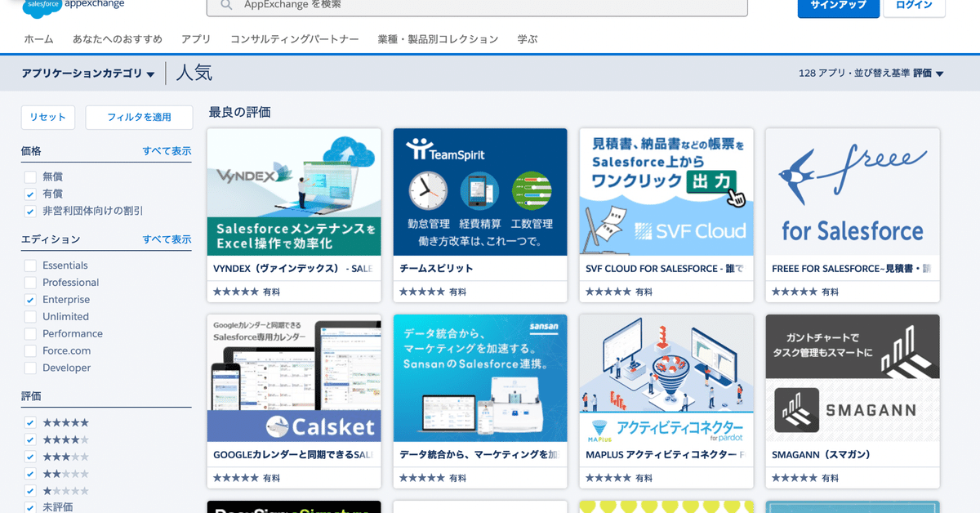Uncheck the 有償 price checkbox
Viewport: 980px width, 513px height.
30,194
